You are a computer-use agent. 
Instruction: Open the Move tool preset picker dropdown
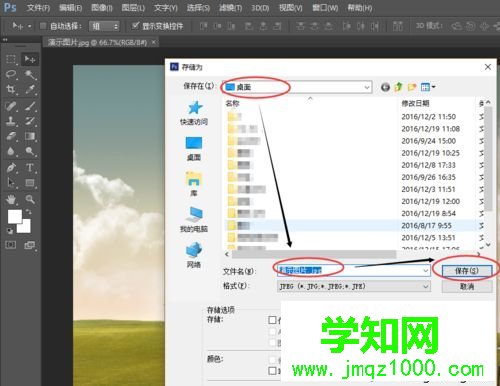(x=30, y=26)
